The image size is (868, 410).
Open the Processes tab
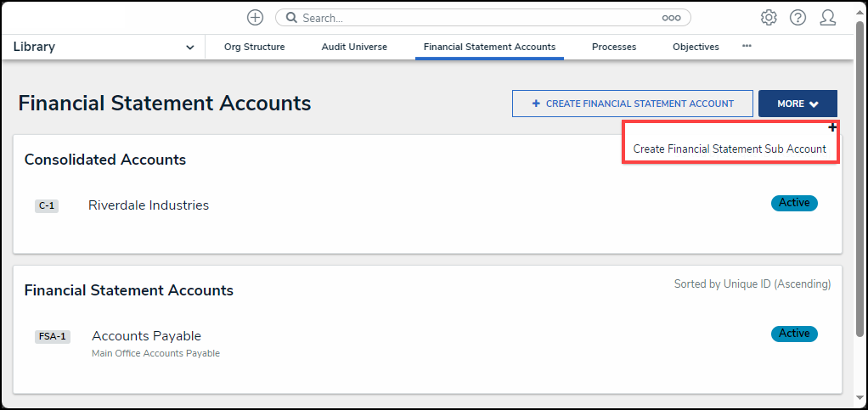[614, 48]
